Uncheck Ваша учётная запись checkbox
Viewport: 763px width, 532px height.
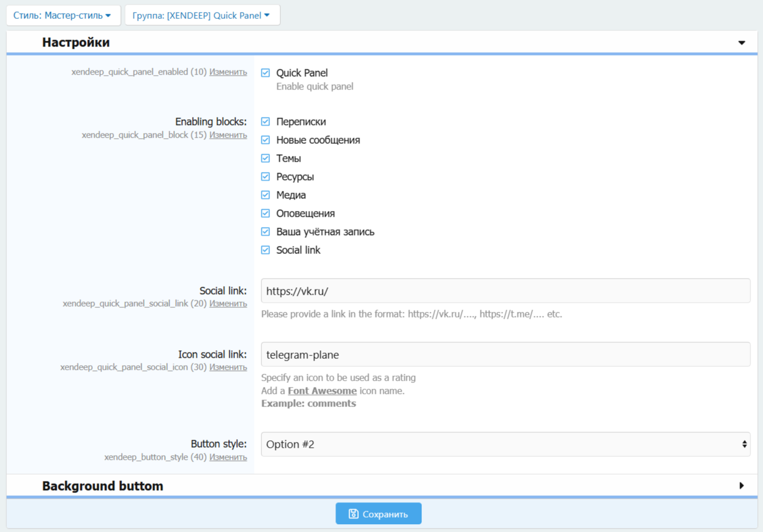(x=265, y=232)
